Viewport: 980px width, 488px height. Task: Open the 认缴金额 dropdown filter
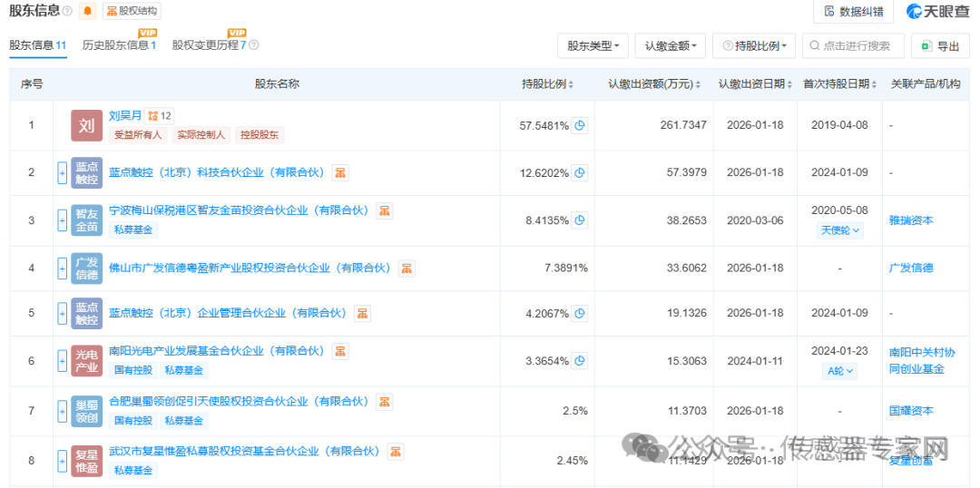671,45
